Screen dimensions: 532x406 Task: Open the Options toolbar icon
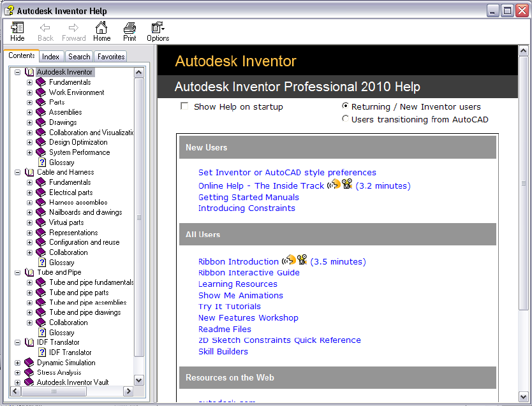[x=158, y=28]
